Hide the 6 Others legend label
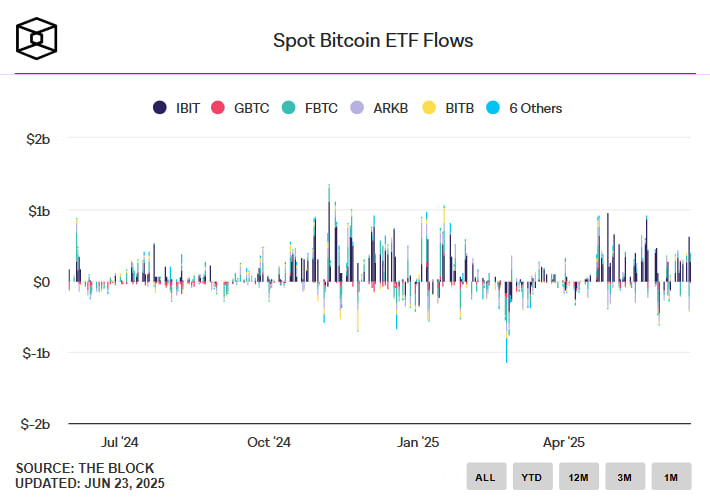The image size is (710, 500). (536, 108)
